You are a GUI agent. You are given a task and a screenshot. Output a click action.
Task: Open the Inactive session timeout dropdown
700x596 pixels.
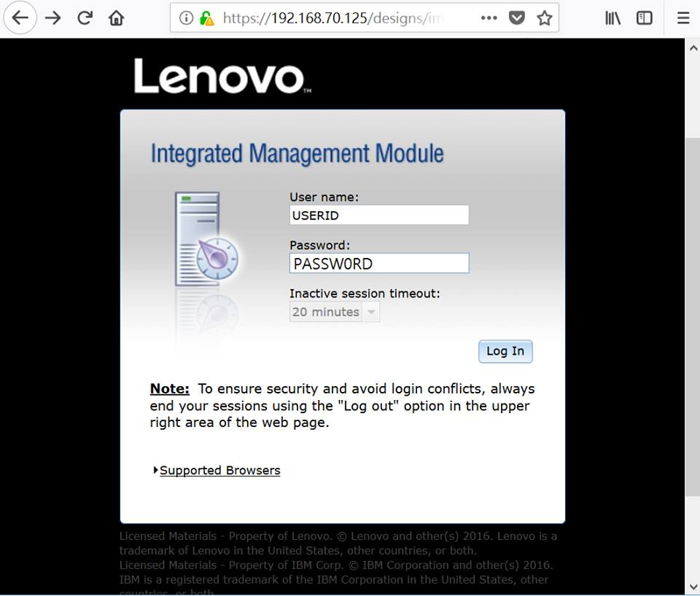pyautogui.click(x=335, y=312)
